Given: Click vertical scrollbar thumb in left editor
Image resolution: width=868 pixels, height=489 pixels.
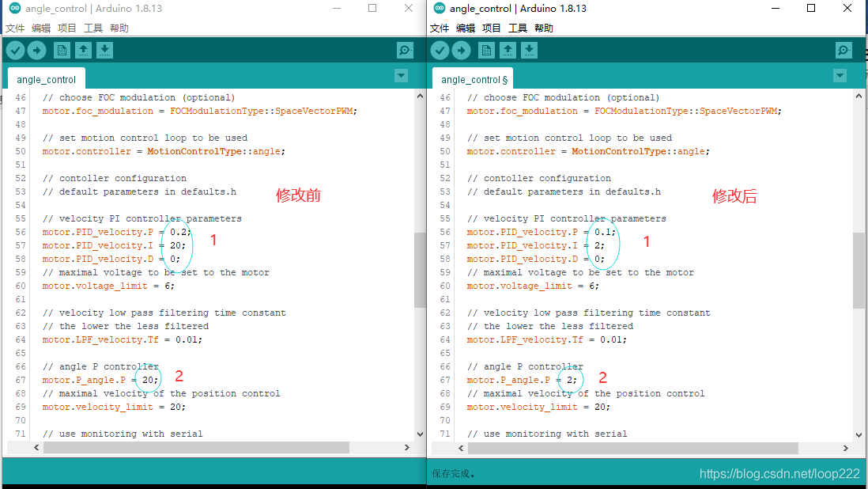Looking at the screenshot, I should click(420, 270).
